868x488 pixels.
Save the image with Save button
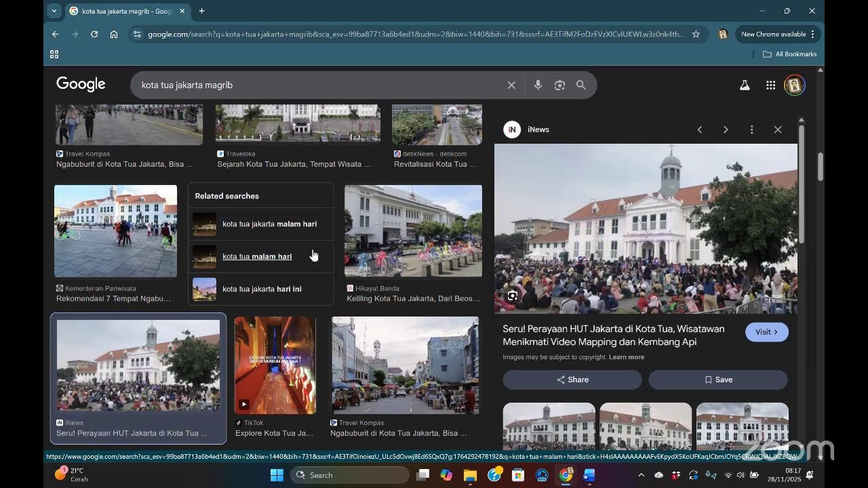click(718, 380)
